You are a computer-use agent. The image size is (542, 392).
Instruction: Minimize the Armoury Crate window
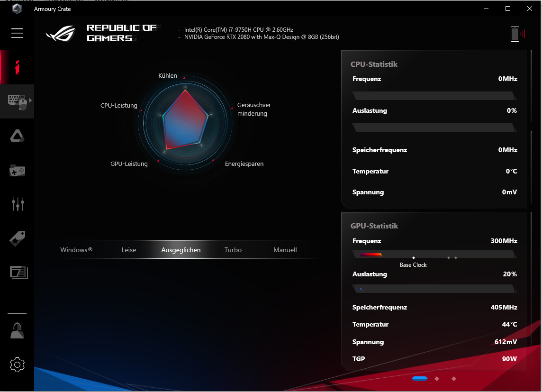coord(486,9)
